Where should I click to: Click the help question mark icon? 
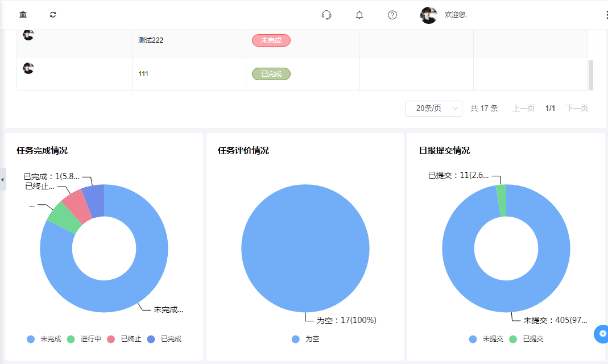point(392,15)
